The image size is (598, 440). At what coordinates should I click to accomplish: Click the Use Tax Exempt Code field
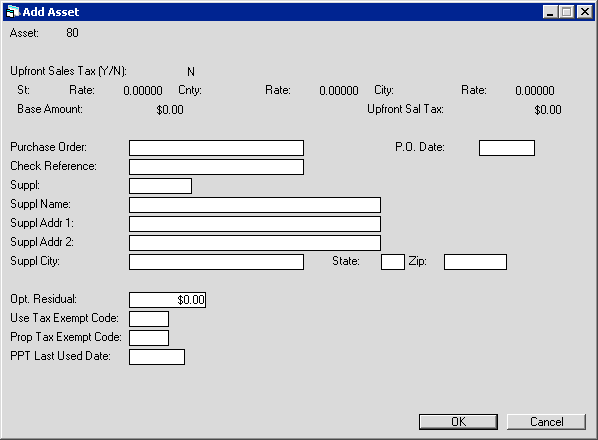point(149,319)
